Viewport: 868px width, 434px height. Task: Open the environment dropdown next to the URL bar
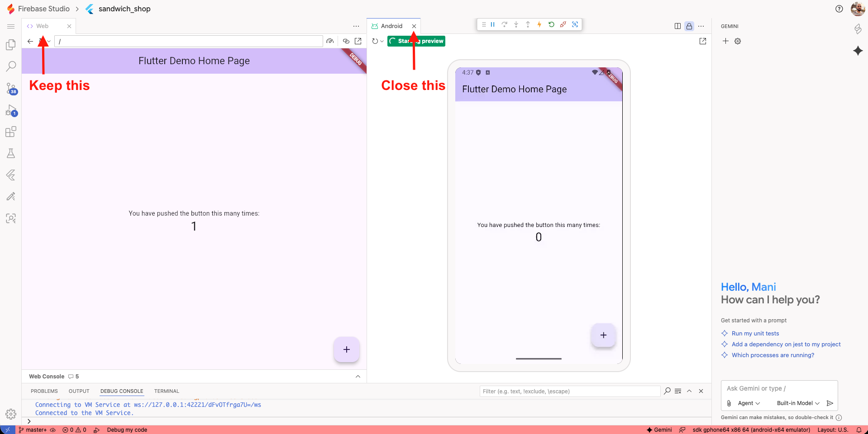pos(49,41)
